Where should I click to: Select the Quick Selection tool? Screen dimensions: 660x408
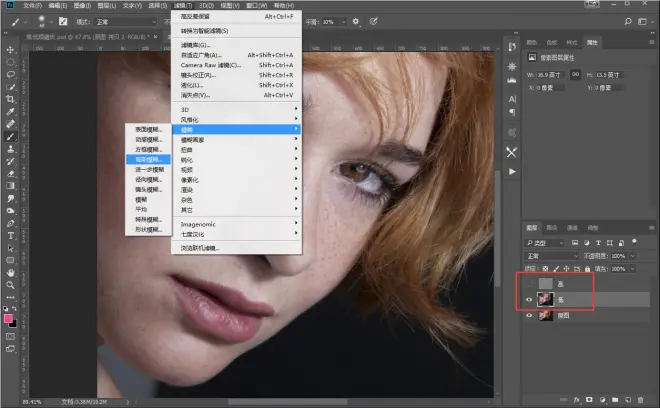(x=11, y=87)
